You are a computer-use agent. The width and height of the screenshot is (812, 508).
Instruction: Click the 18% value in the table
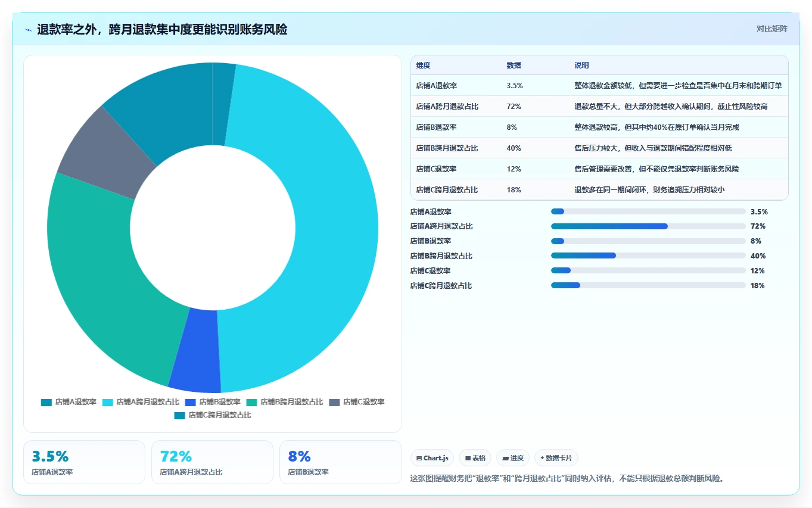click(x=514, y=190)
